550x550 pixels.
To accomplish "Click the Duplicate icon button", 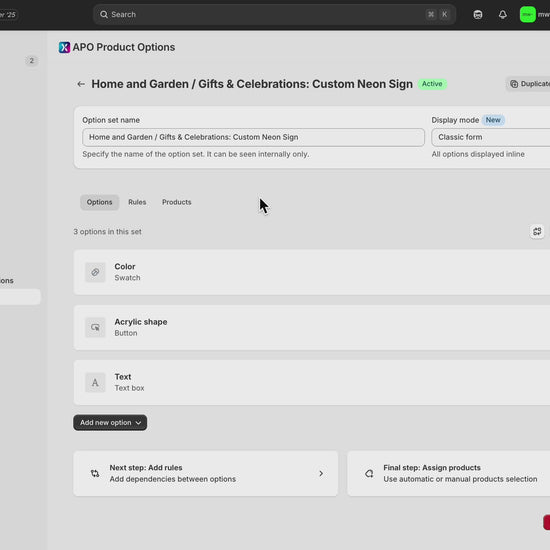I will (x=528, y=84).
